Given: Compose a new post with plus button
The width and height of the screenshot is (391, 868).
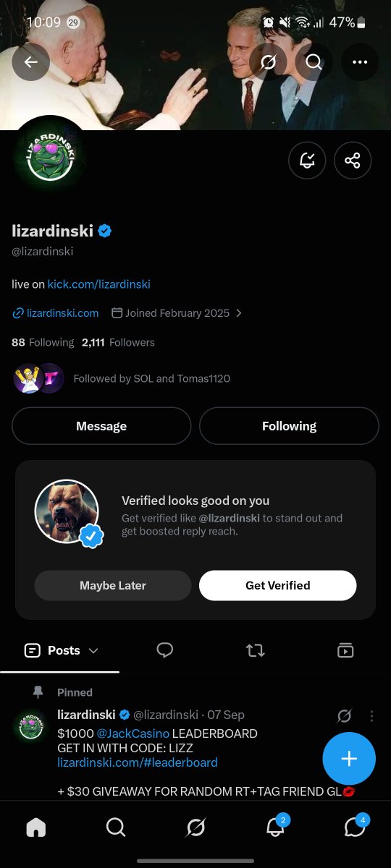Looking at the screenshot, I should [x=349, y=758].
